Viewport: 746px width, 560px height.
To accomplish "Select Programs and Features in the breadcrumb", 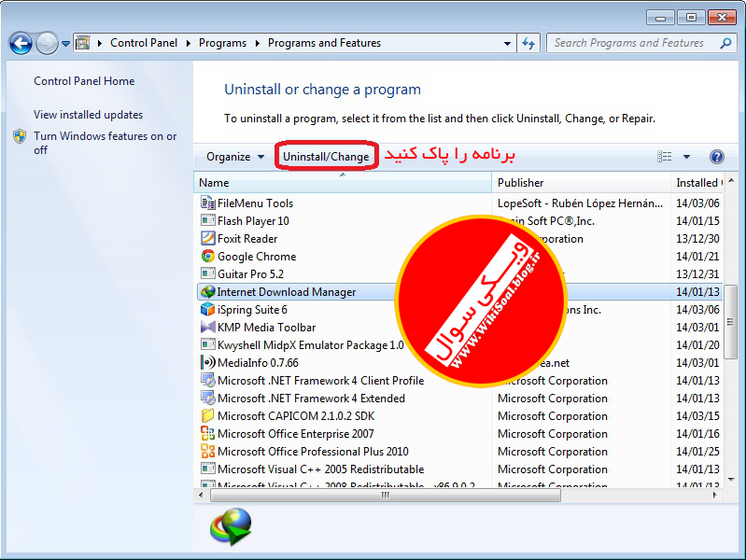I will [x=325, y=43].
